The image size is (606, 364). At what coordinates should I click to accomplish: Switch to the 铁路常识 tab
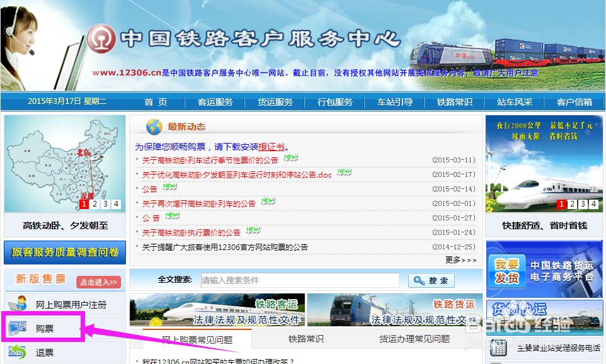[306, 339]
